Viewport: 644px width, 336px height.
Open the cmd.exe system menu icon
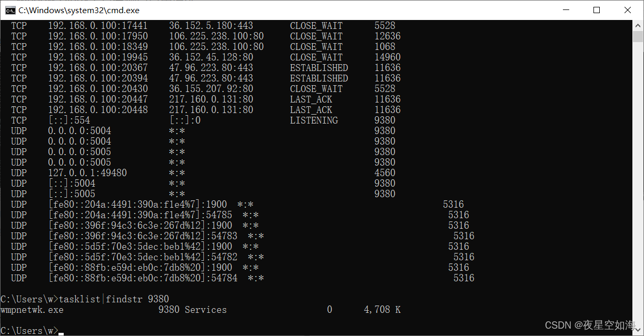pyautogui.click(x=10, y=10)
